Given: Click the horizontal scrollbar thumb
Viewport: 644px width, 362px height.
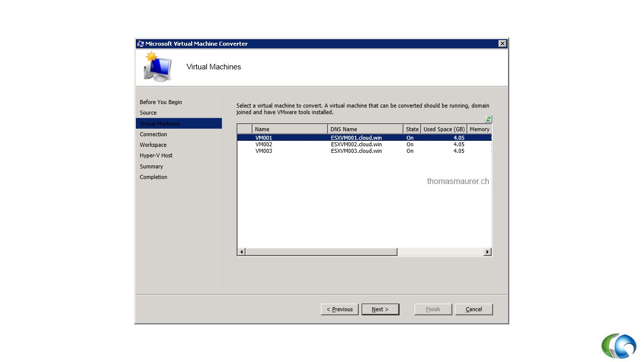Looking at the screenshot, I should (321, 252).
